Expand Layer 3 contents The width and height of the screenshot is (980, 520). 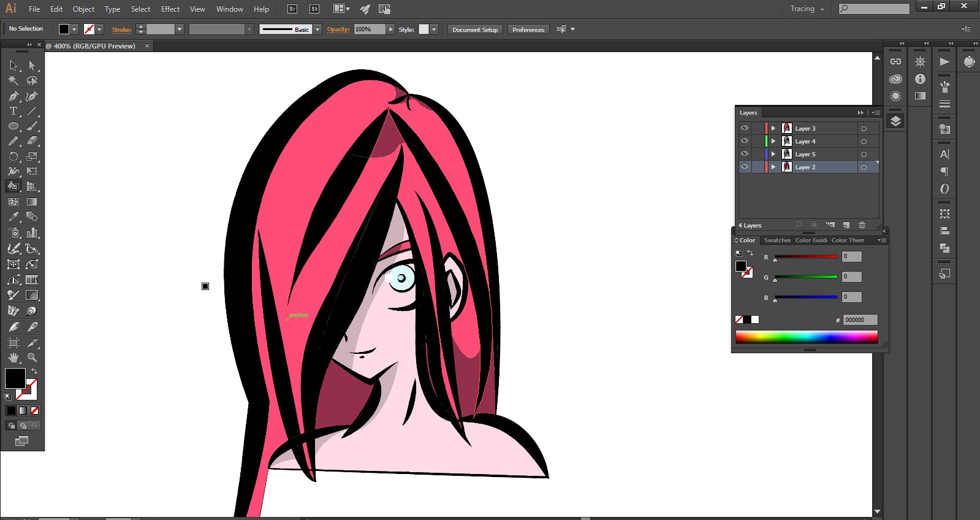pyautogui.click(x=773, y=128)
